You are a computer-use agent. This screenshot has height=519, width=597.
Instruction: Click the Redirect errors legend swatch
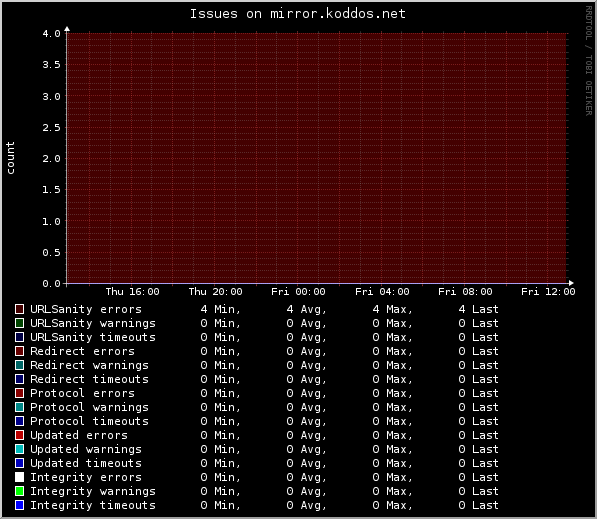coord(19,351)
